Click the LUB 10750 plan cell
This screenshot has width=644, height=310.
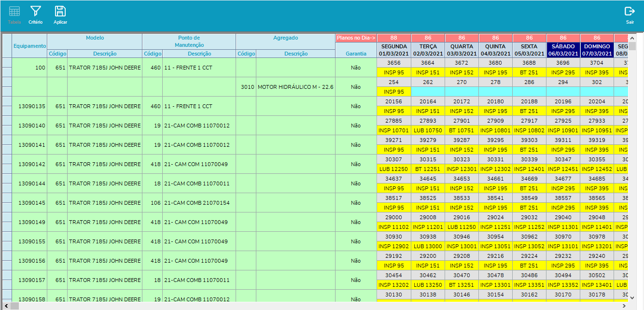(428, 130)
